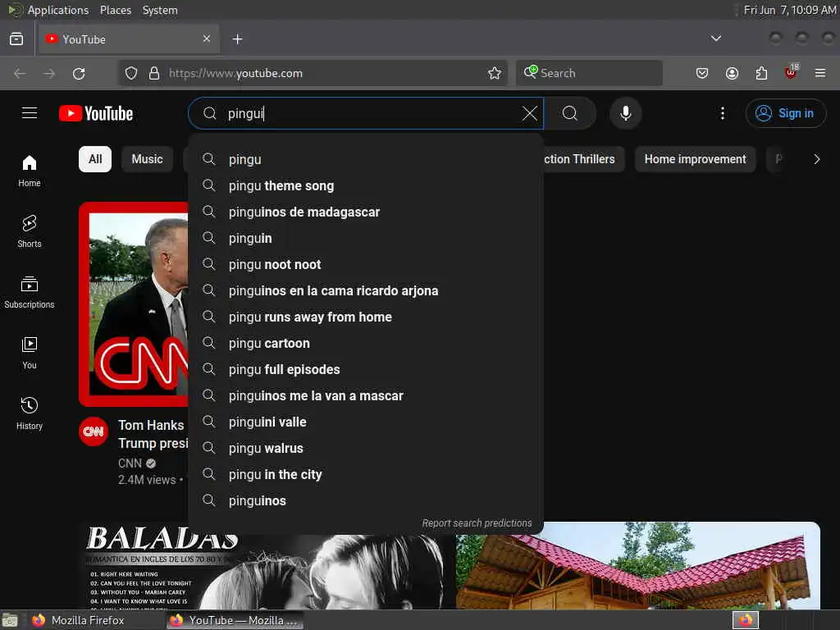Close the YouTube tab
The width and height of the screenshot is (840, 630).
pos(206,39)
